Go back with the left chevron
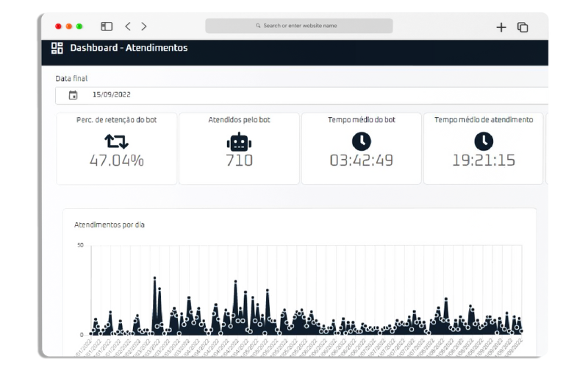Screen dimensions: 588x368 tap(128, 26)
